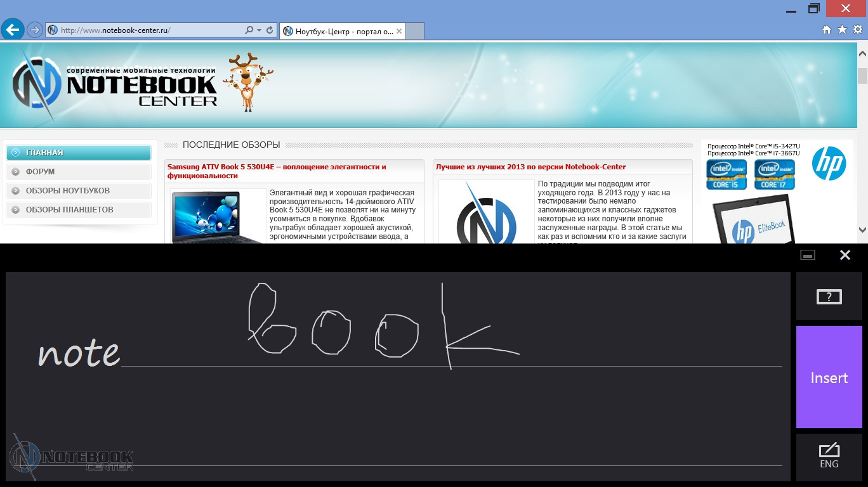Refresh the page using the reload icon

[270, 30]
